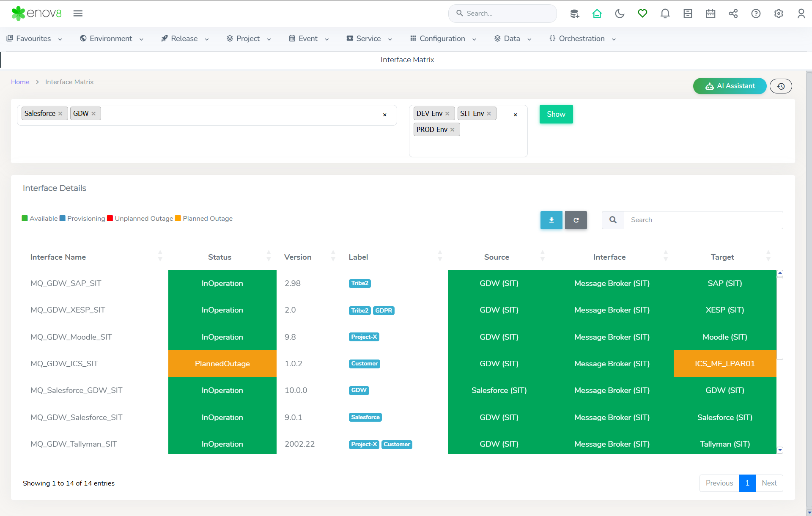Open the Release menu

tap(185, 38)
